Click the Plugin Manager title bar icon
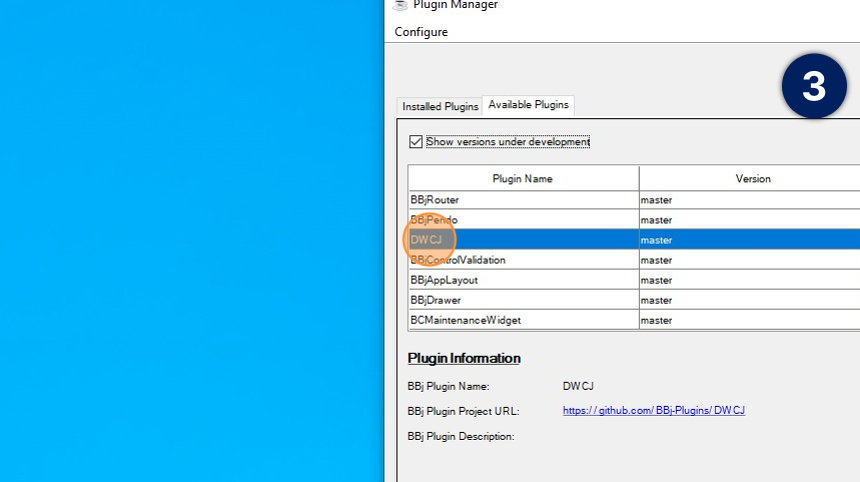This screenshot has height=482, width=860. (x=400, y=4)
